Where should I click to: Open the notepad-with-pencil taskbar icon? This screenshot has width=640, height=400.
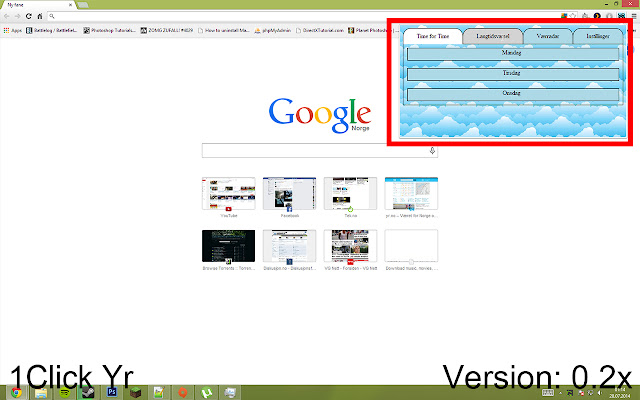coord(159,393)
